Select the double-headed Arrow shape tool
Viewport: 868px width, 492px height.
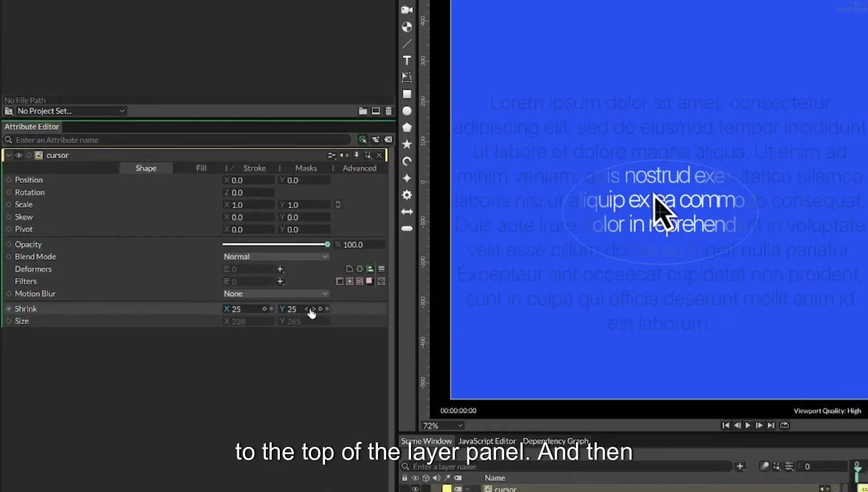(x=407, y=212)
